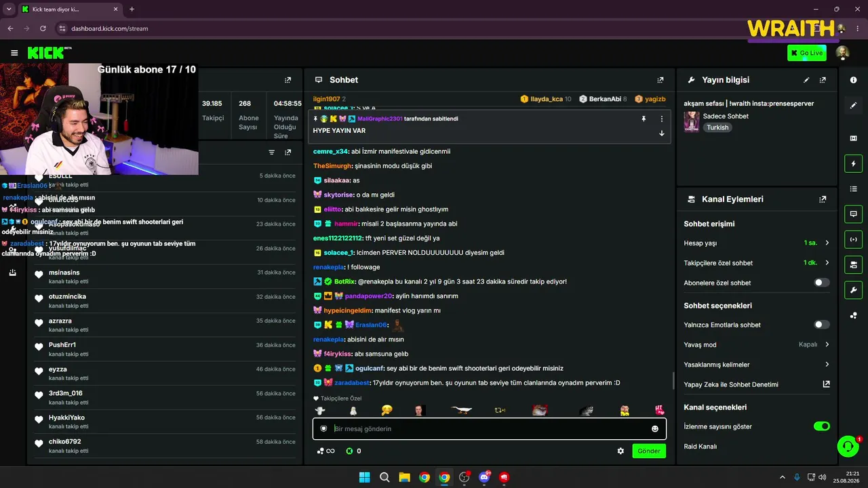Send message with Gönder button
868x488 pixels.
[x=649, y=451]
